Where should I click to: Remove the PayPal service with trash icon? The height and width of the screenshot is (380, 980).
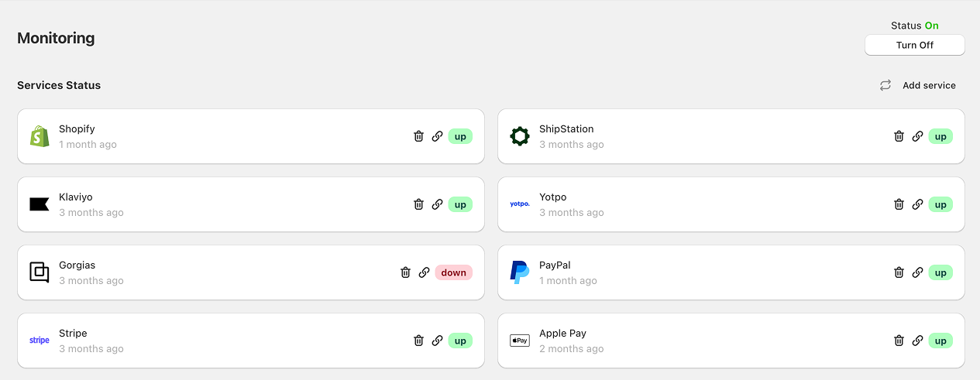click(899, 272)
